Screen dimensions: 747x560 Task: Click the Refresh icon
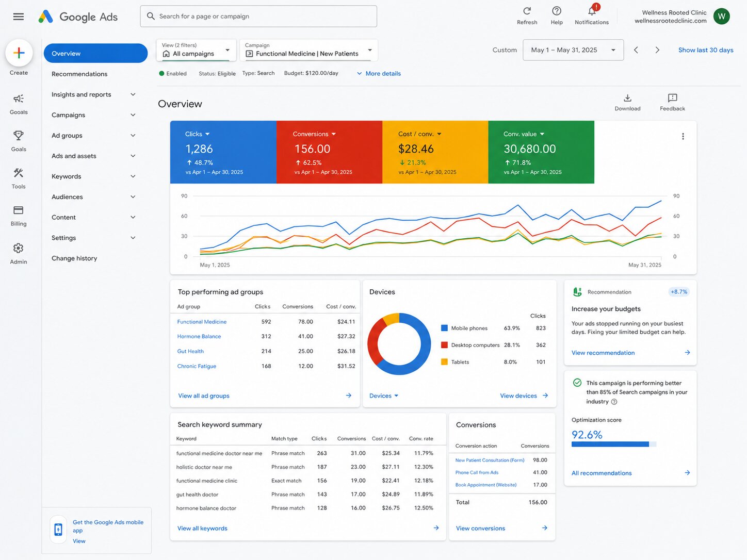(527, 11)
